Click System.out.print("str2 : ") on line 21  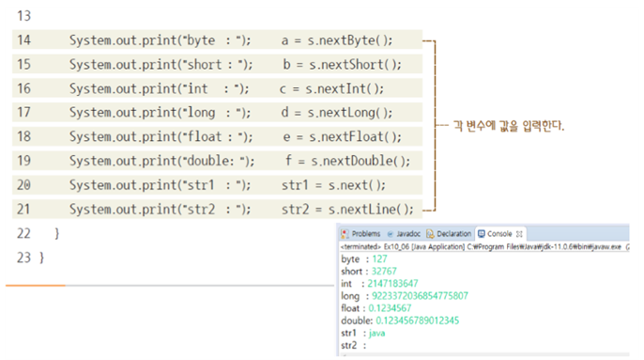[x=160, y=210]
